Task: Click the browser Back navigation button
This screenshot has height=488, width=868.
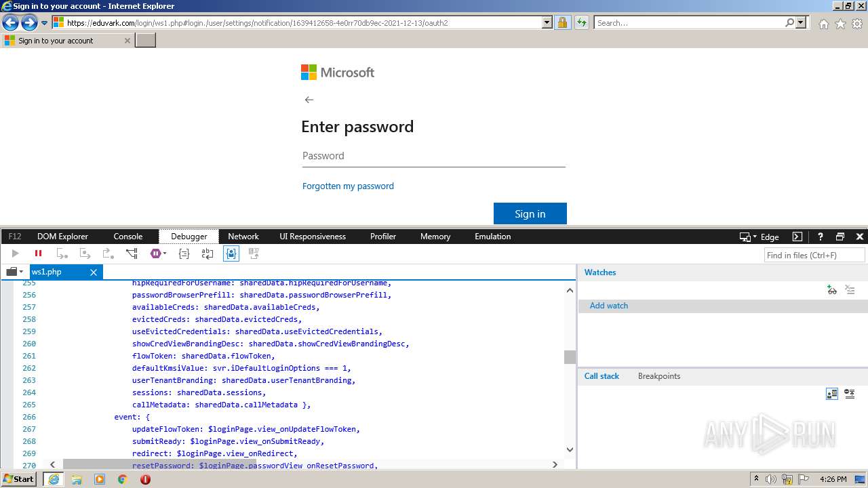Action: (10, 23)
